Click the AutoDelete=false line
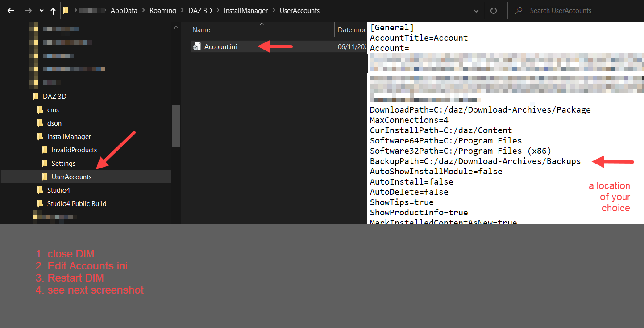 pyautogui.click(x=409, y=192)
